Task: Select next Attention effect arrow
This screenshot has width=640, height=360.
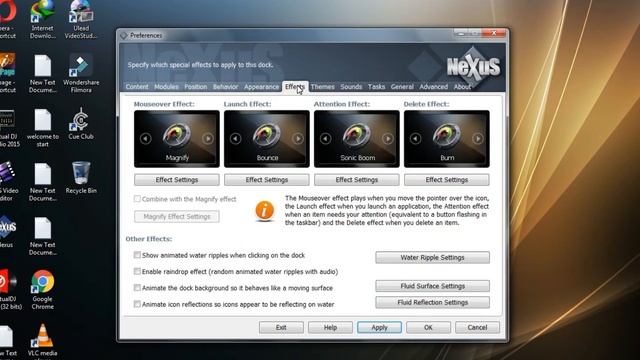Action: 388,139
